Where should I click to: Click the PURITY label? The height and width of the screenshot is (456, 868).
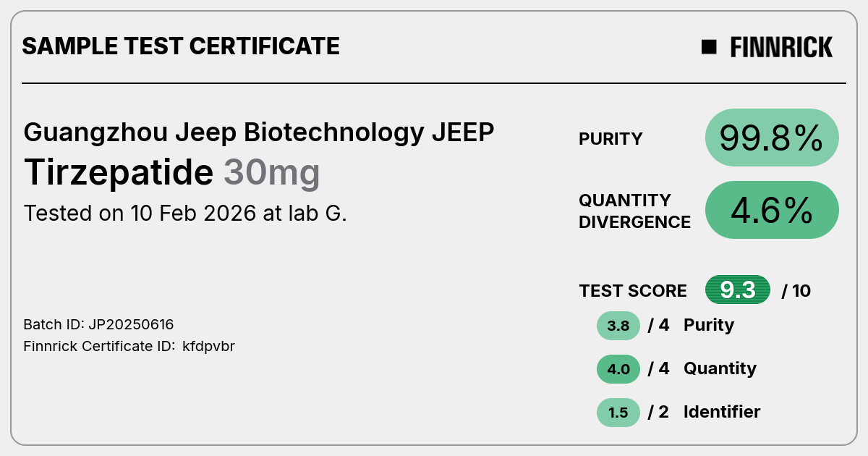click(x=610, y=139)
